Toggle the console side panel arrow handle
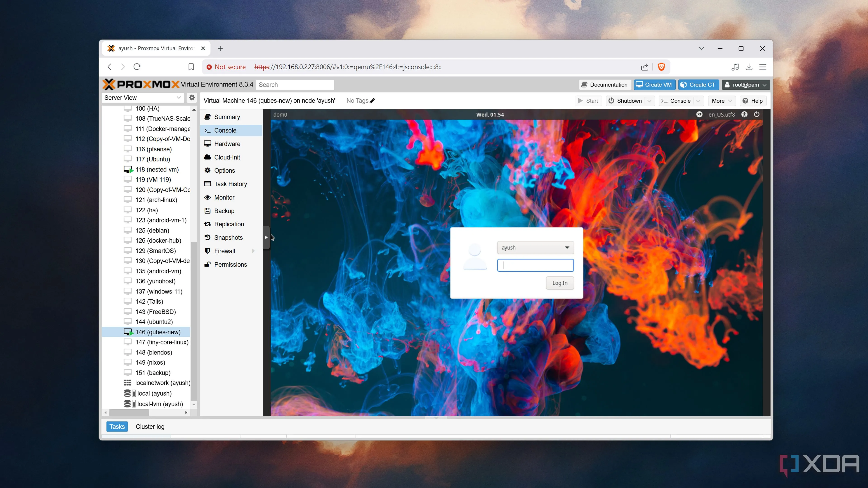This screenshot has height=488, width=868. point(266,237)
